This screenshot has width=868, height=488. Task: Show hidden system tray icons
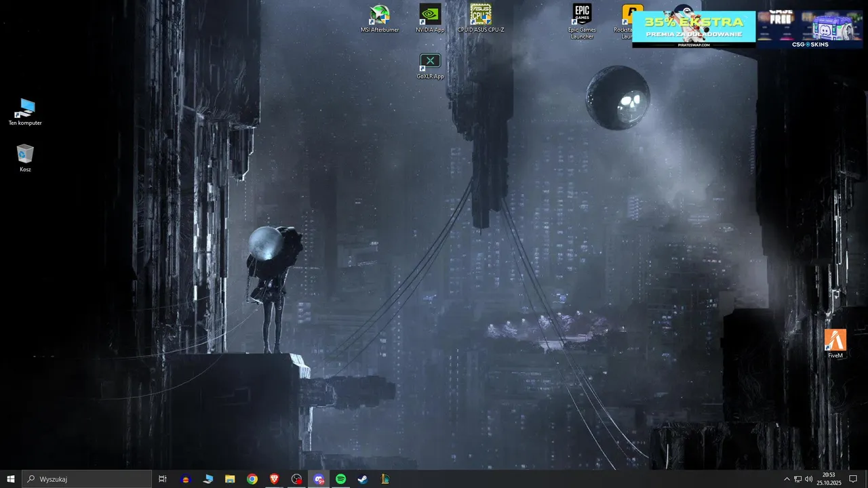787,479
